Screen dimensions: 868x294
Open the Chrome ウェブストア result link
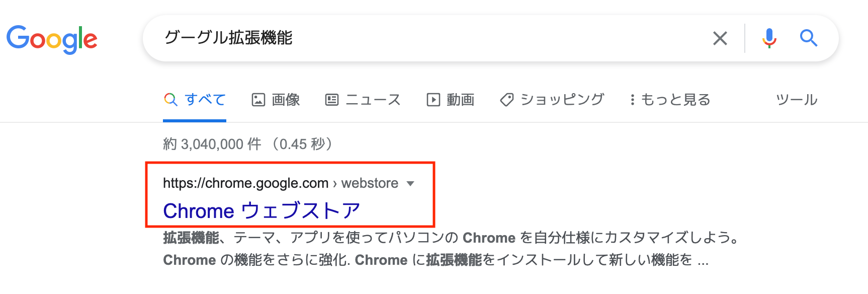pos(262,210)
